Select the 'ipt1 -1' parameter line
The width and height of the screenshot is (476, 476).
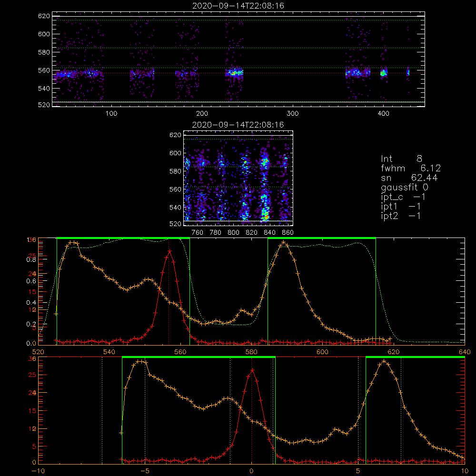coord(401,207)
